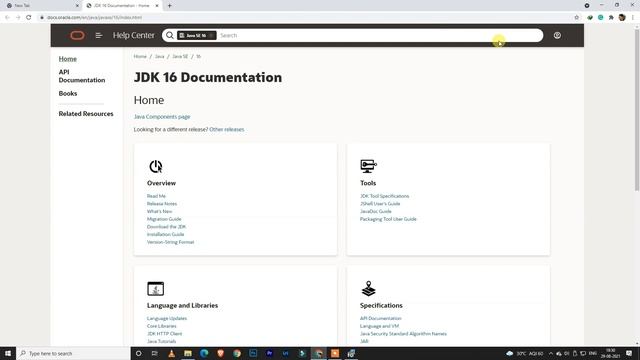Open the Packaging Tool User Guide link

[388, 219]
